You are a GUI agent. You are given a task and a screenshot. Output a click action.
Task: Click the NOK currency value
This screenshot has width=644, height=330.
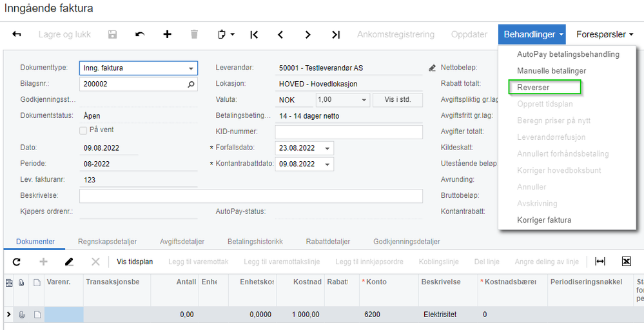tap(286, 100)
